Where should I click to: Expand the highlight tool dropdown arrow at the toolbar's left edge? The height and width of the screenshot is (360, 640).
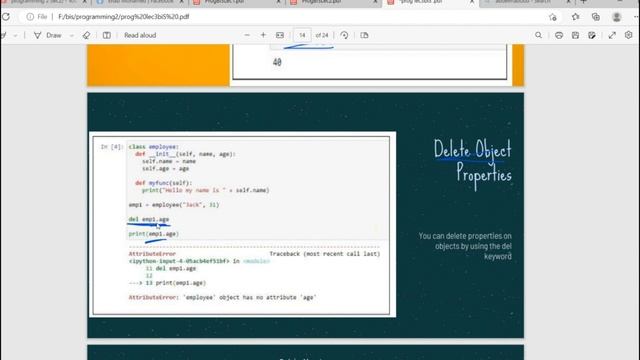tap(16, 36)
